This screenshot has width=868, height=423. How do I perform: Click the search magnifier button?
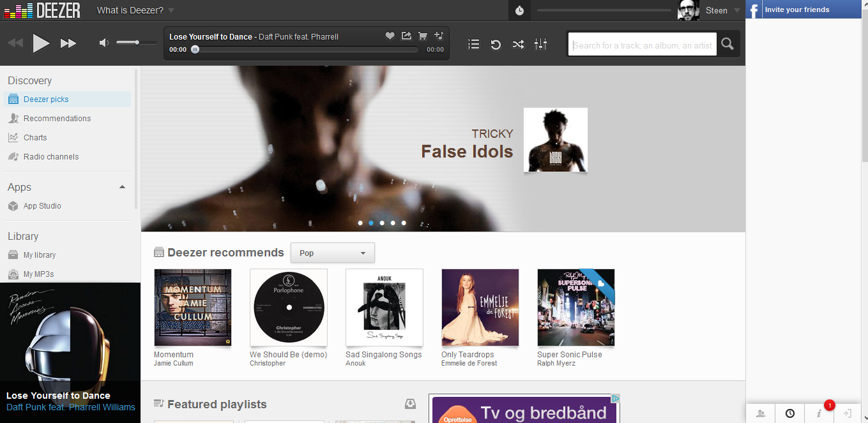tap(727, 44)
